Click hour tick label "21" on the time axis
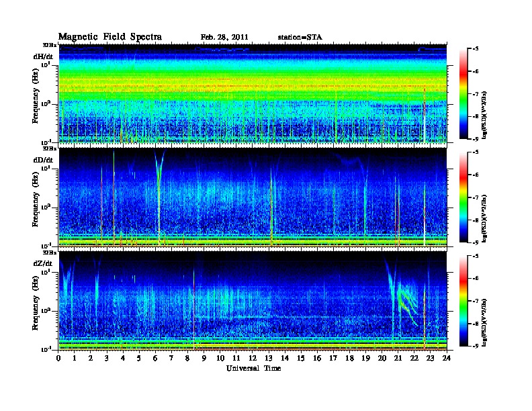 point(398,358)
